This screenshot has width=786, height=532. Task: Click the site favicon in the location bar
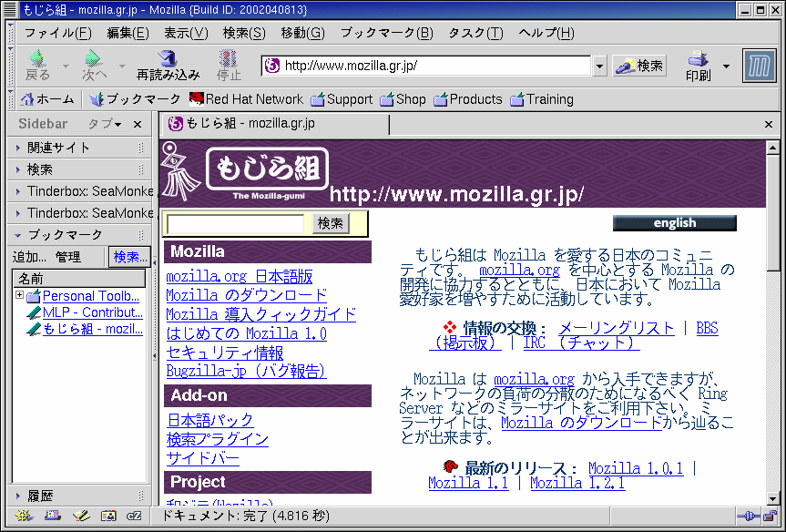(x=272, y=66)
